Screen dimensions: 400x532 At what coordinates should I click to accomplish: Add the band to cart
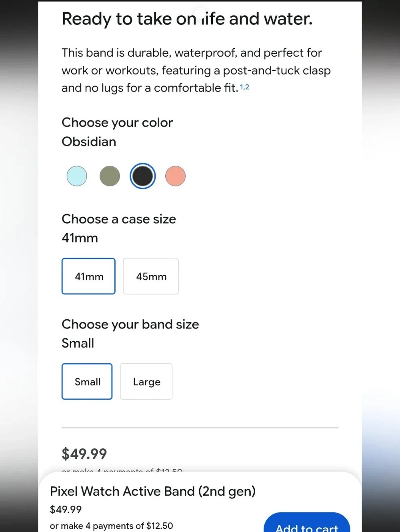[307, 523]
